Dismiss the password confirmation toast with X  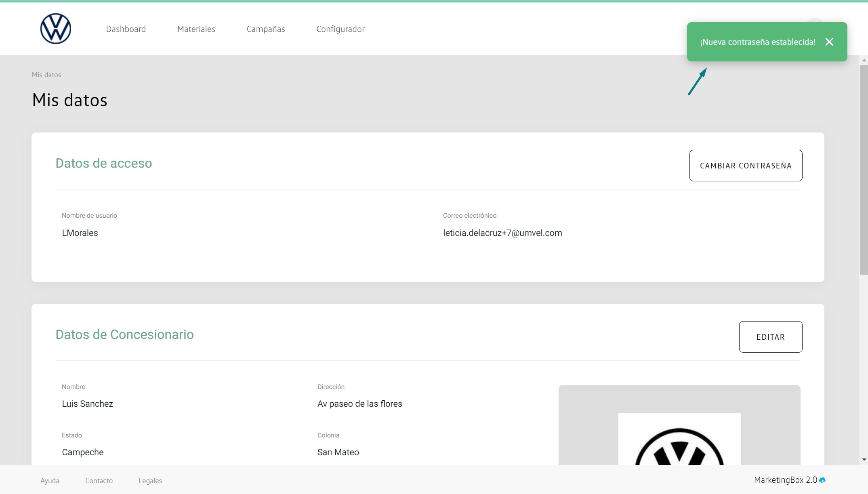click(x=829, y=42)
